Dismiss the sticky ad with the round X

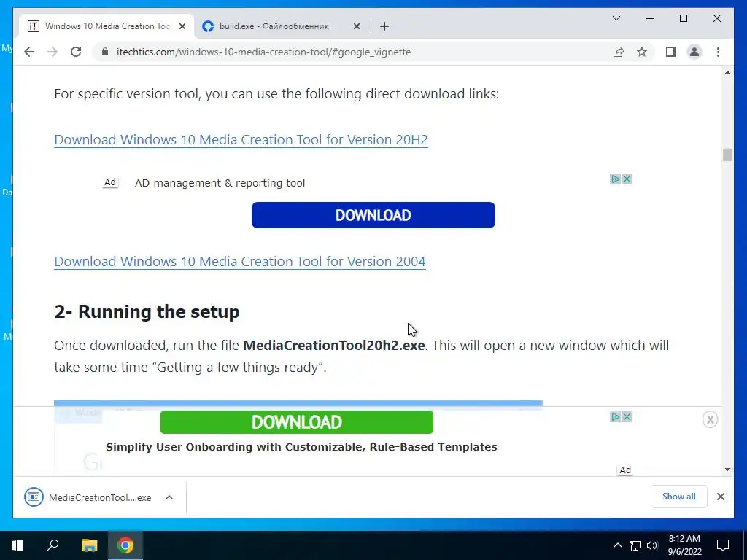tap(710, 419)
